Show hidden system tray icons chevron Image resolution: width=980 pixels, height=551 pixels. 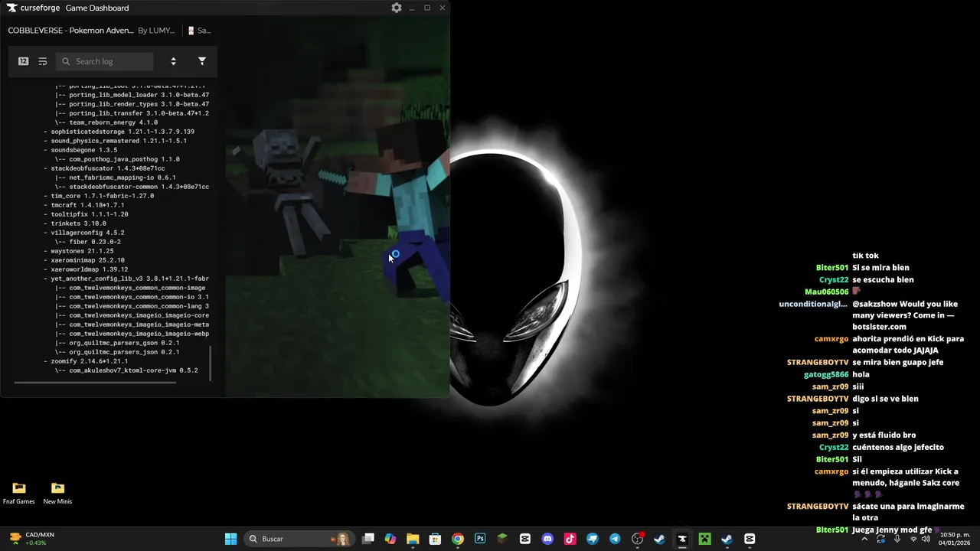(x=864, y=539)
